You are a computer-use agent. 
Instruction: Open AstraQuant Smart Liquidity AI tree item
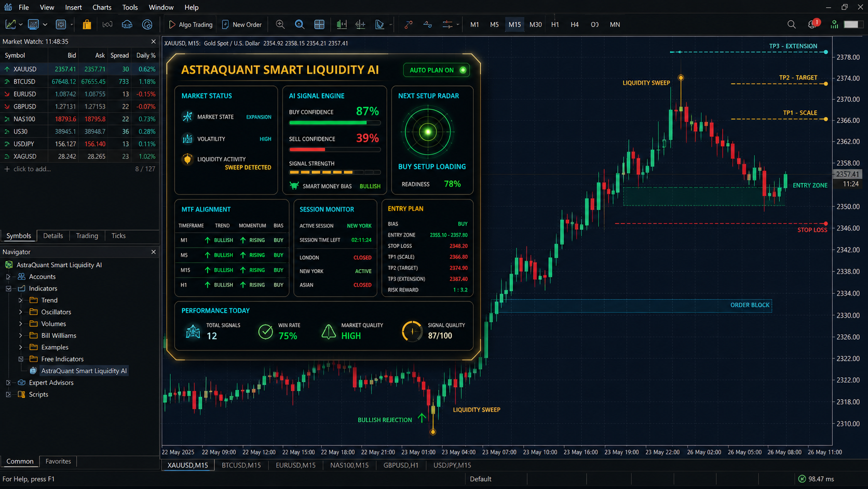[x=84, y=371]
